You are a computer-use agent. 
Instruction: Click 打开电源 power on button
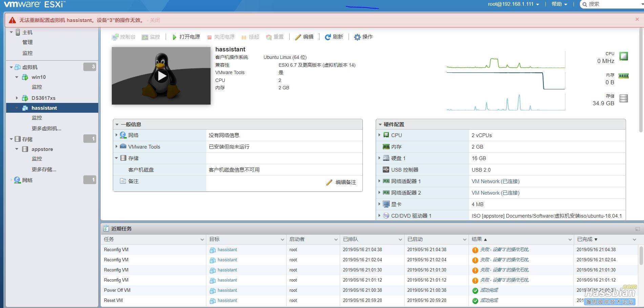coord(186,37)
